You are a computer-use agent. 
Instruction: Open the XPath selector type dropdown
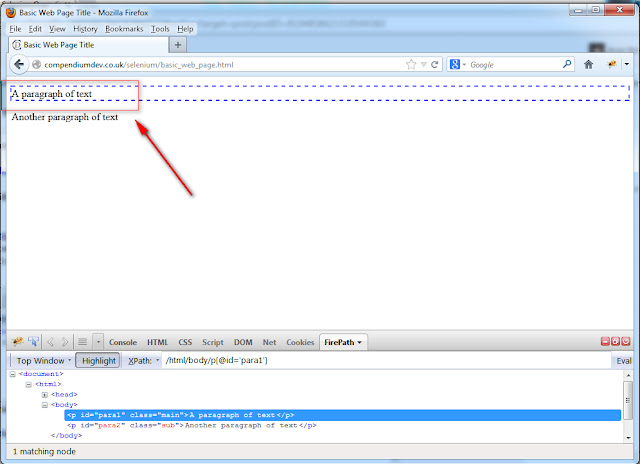tap(143, 361)
